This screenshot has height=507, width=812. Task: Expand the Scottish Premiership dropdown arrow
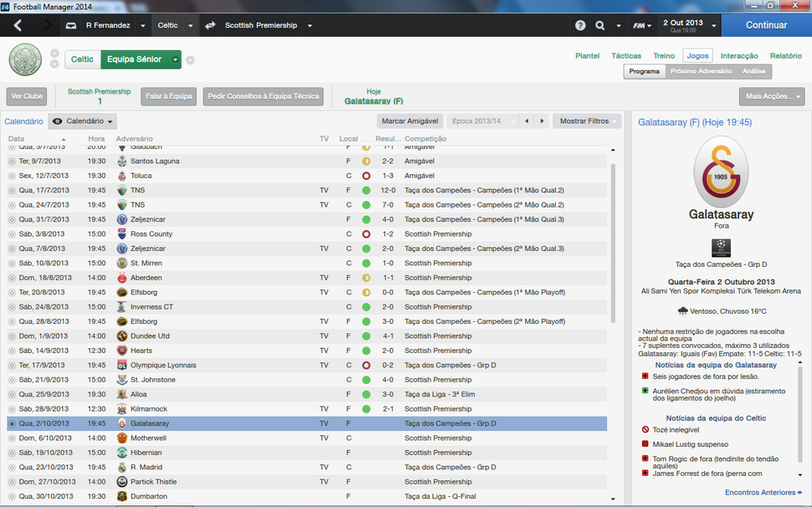click(x=310, y=25)
